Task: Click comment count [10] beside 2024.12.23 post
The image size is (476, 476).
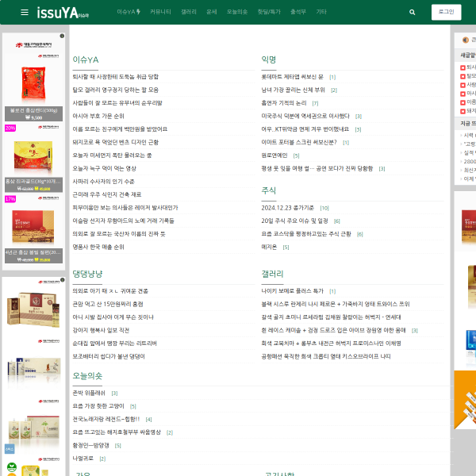Action: click(324, 208)
